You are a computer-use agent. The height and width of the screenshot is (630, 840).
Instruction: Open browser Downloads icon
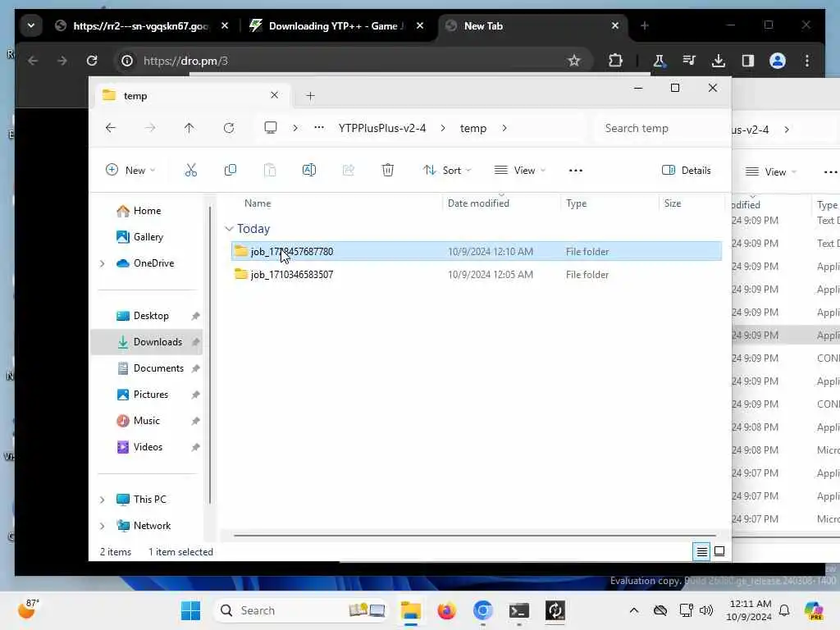point(719,61)
